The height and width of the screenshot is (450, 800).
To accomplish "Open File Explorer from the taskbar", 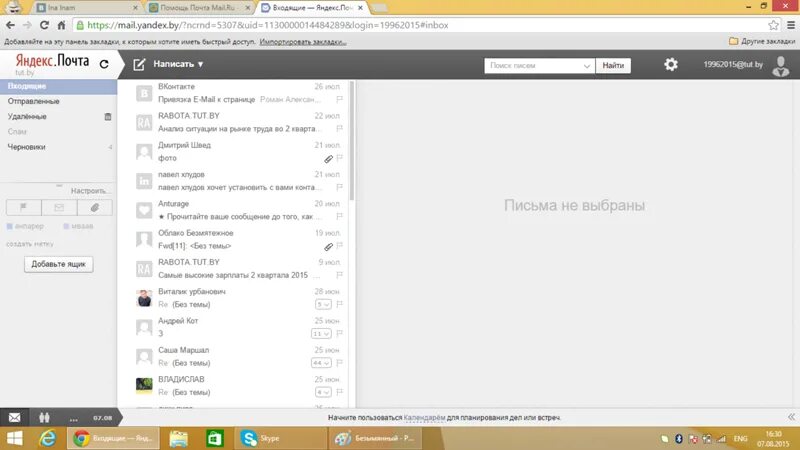I will point(179,438).
